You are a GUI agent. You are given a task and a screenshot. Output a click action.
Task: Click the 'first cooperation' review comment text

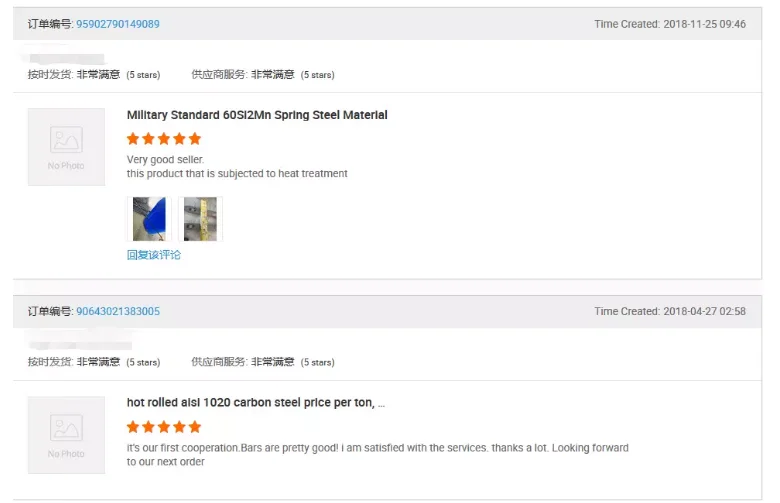(x=377, y=448)
